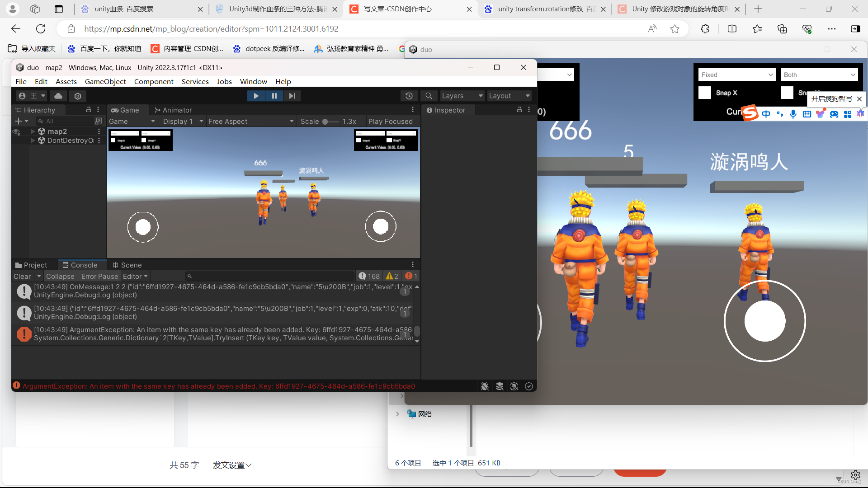Click the toolbar search magnifier icon
This screenshot has height=488, width=868.
tap(429, 96)
